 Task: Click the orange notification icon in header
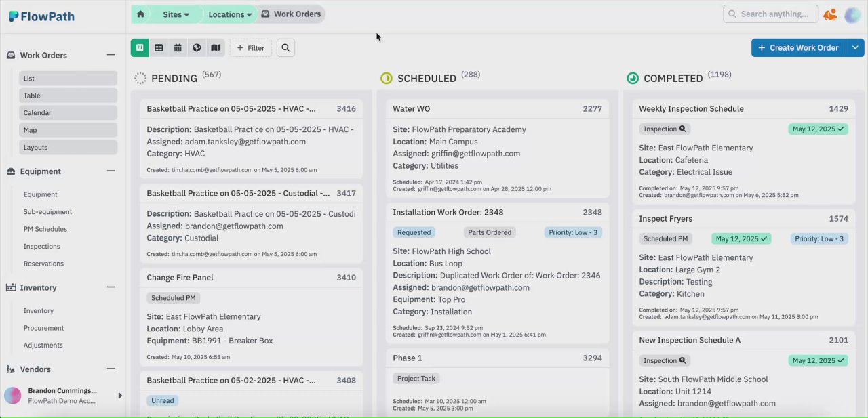(x=830, y=14)
